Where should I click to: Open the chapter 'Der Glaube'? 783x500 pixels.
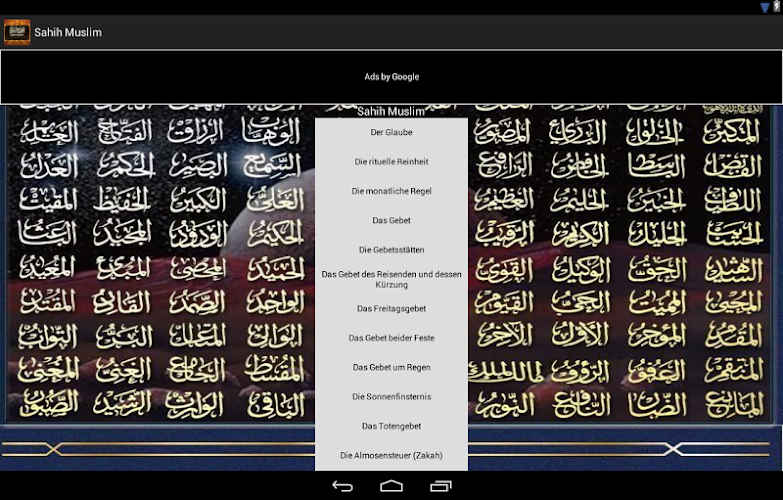[392, 132]
